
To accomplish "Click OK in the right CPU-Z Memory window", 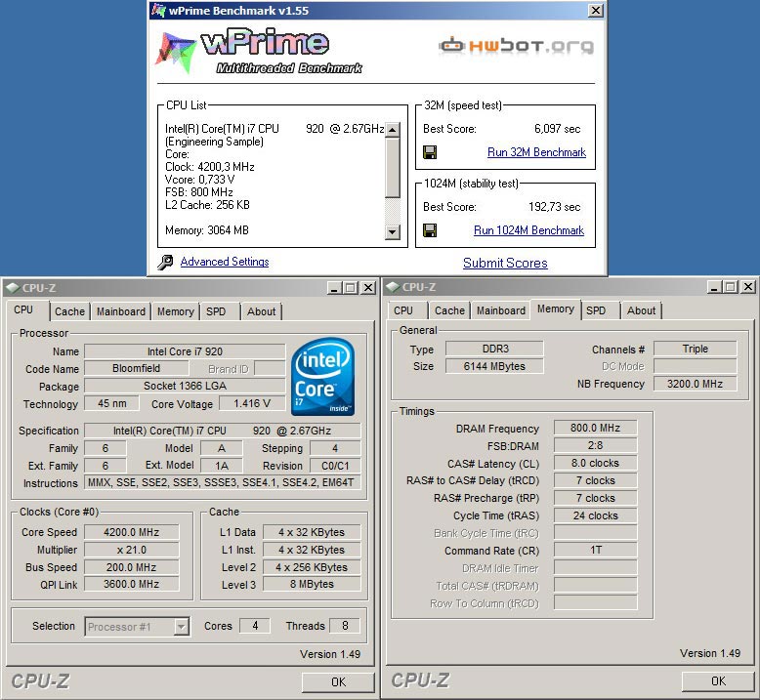I will pyautogui.click(x=718, y=681).
